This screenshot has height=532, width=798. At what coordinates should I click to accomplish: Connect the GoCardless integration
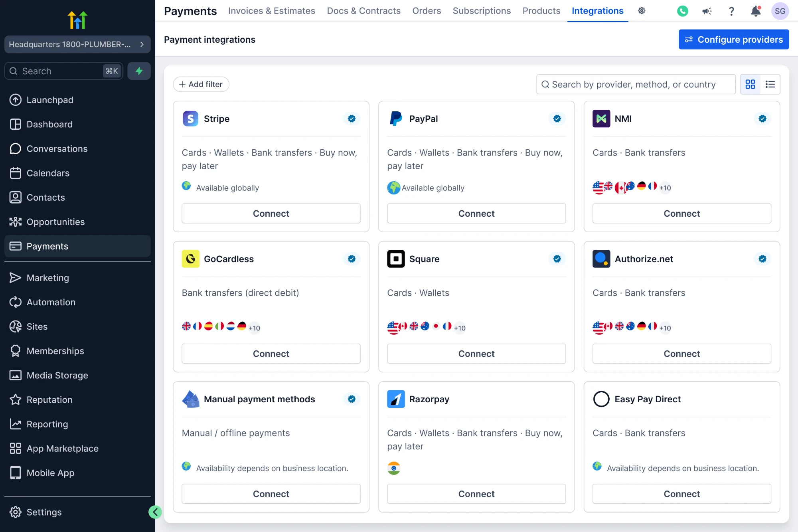[x=271, y=354]
